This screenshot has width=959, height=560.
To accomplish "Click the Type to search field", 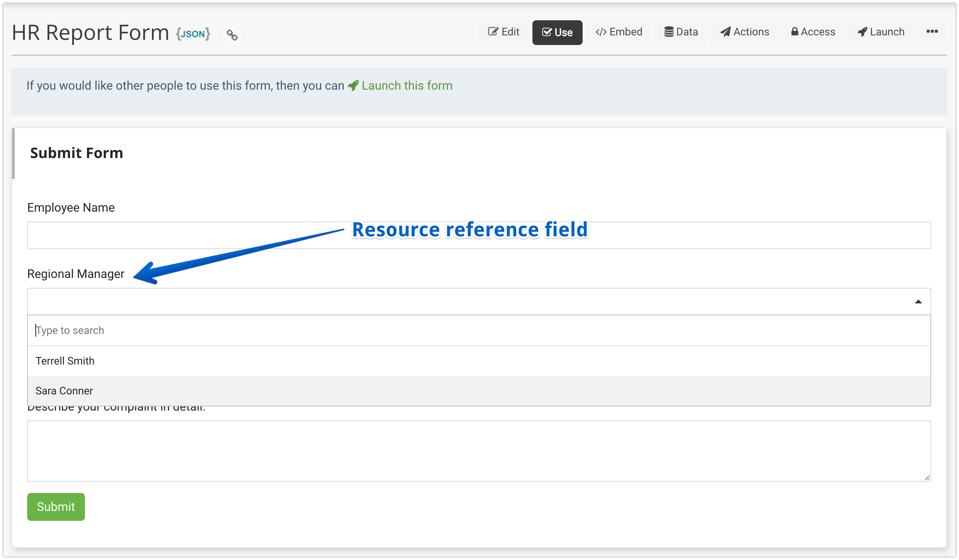I will (457, 330).
